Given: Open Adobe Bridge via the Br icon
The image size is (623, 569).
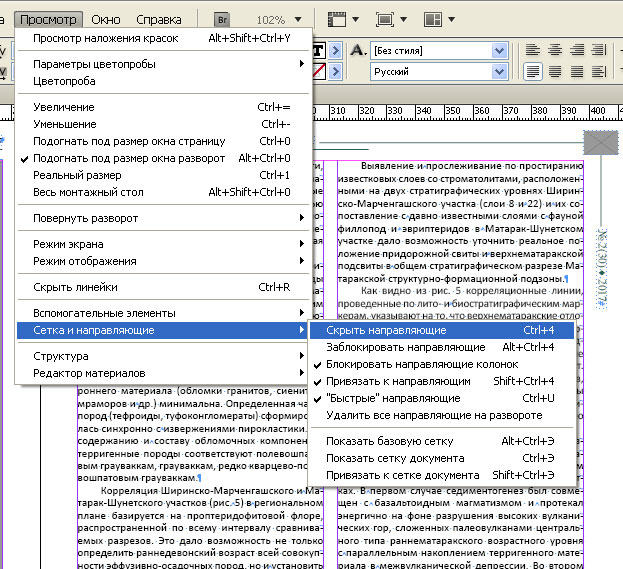Looking at the screenshot, I should (222, 19).
